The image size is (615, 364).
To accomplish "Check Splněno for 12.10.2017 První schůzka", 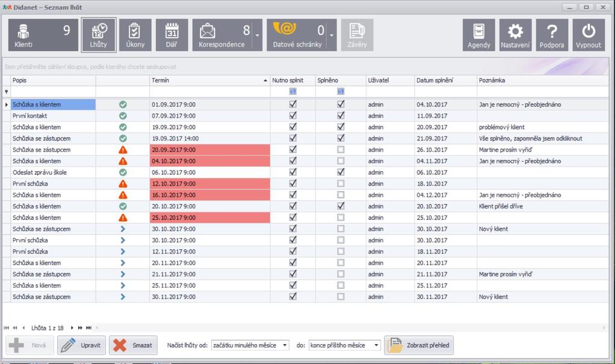I will [x=341, y=184].
